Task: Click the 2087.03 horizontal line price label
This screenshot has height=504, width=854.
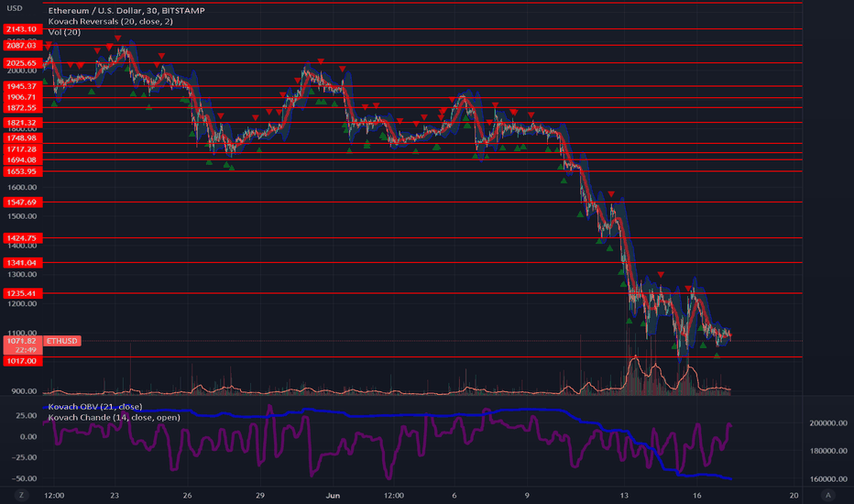Action: pos(22,45)
